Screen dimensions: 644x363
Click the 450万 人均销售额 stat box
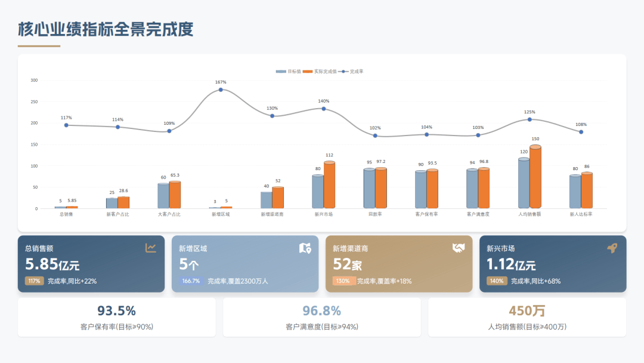[x=527, y=318]
